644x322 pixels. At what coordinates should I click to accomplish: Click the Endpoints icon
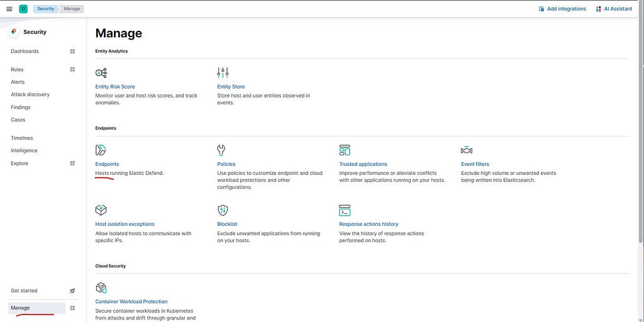tap(101, 150)
